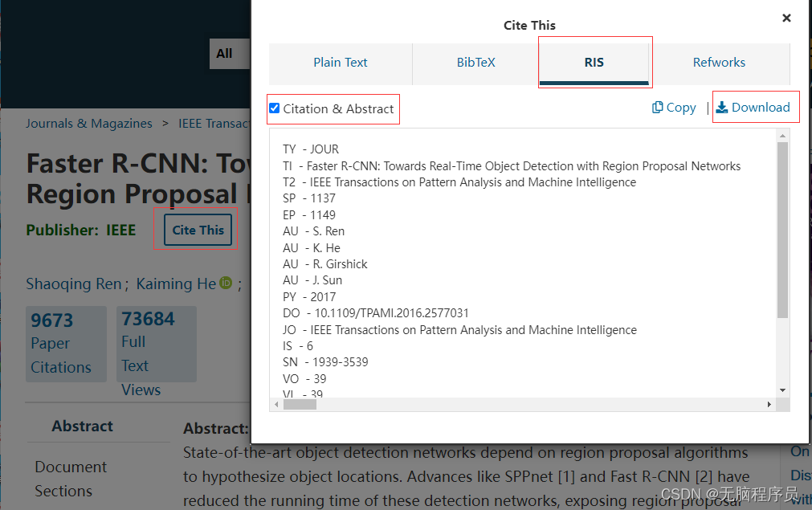Toggle the Citation & Abstract checkbox

275,108
